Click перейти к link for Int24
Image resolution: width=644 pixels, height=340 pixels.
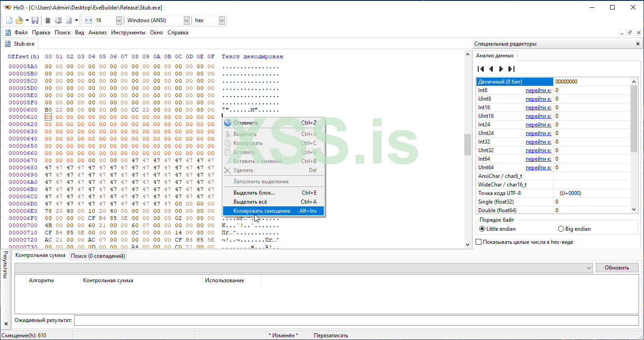click(538, 125)
